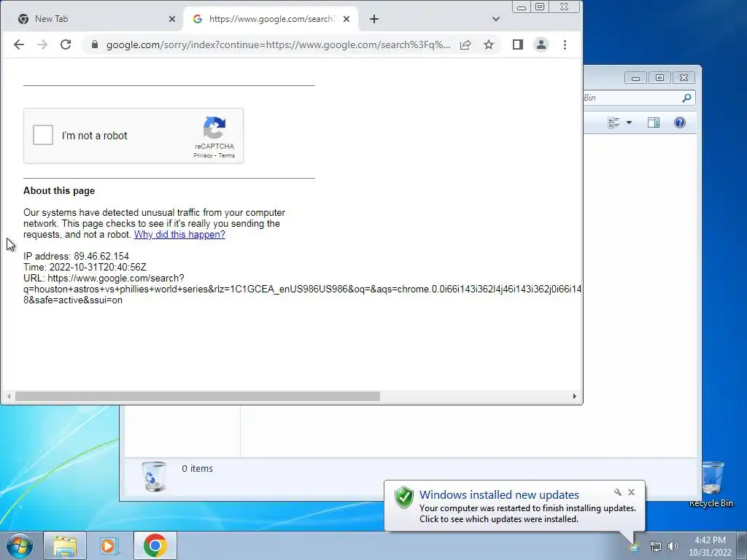The height and width of the screenshot is (560, 747).
Task: Click the horizontal scrollbar left arrow
Action: pyautogui.click(x=9, y=396)
